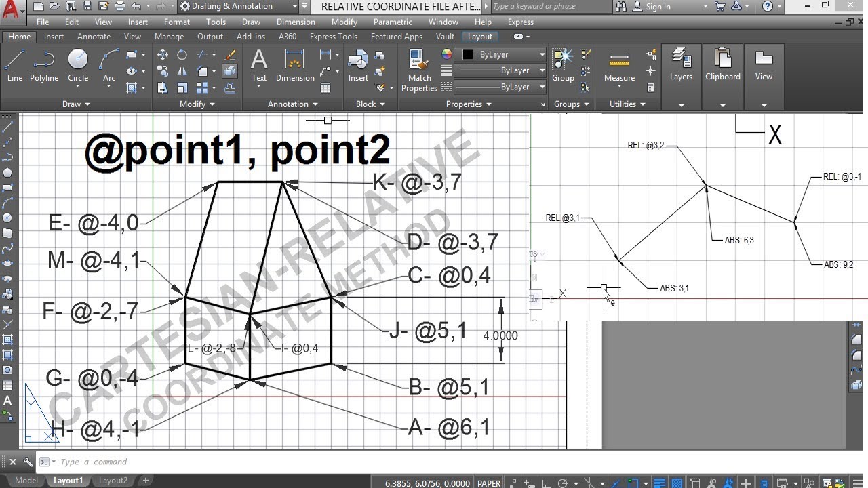Toggle lineweight display in status bar
868x488 pixels.
point(659,483)
